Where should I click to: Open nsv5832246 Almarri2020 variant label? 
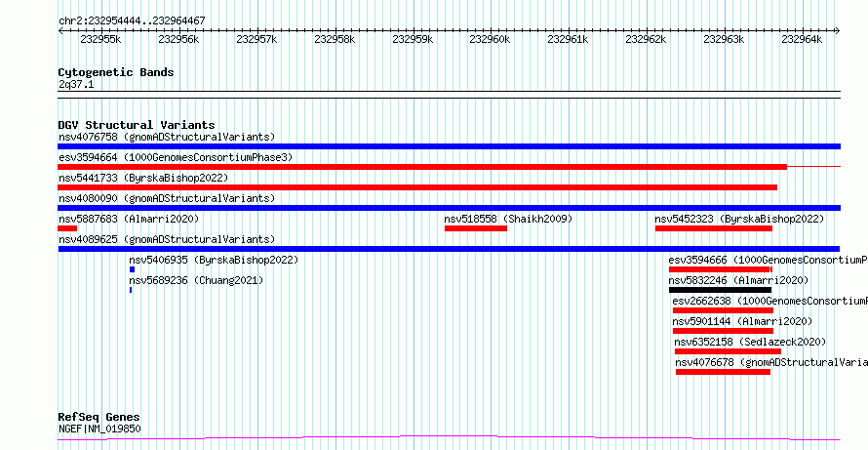pyautogui.click(x=738, y=280)
